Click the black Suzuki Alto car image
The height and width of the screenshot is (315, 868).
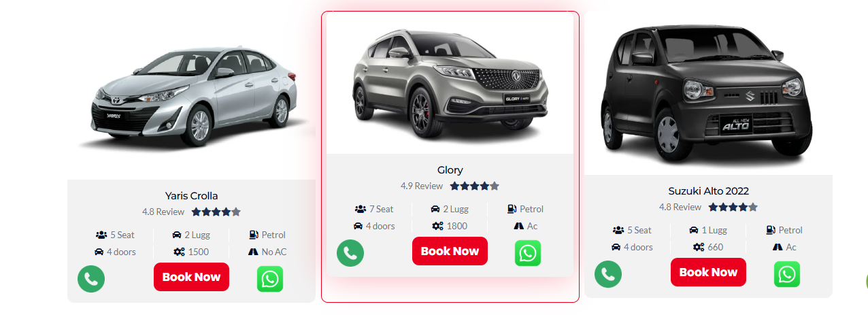pos(707,94)
